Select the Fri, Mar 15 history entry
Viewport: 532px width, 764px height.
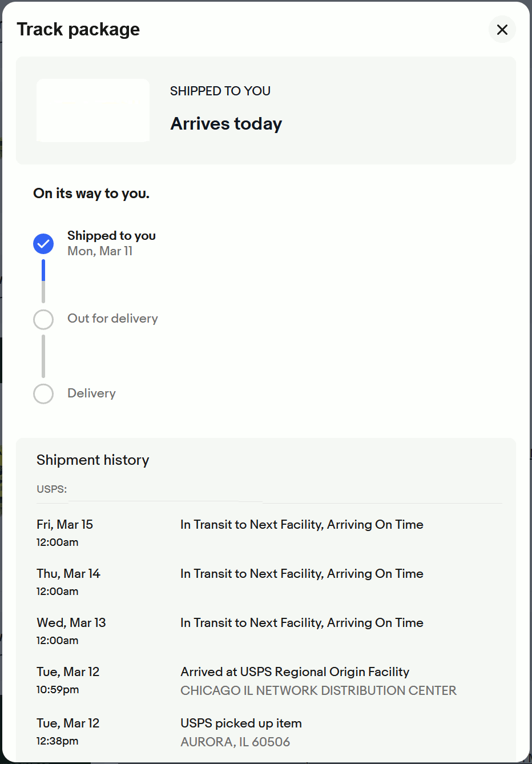coord(65,524)
